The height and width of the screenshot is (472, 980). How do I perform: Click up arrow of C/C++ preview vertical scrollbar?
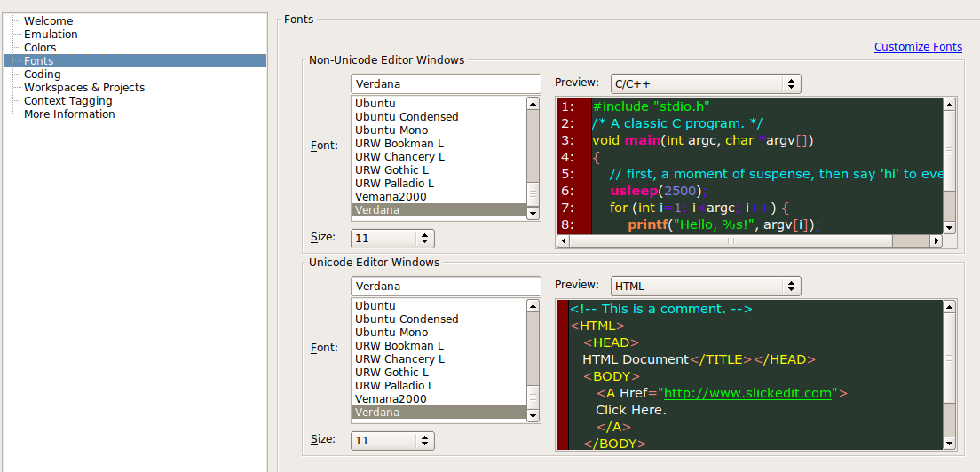(950, 105)
